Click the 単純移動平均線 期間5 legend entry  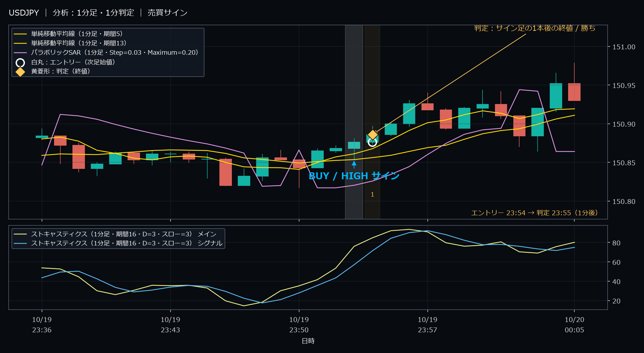(68, 34)
